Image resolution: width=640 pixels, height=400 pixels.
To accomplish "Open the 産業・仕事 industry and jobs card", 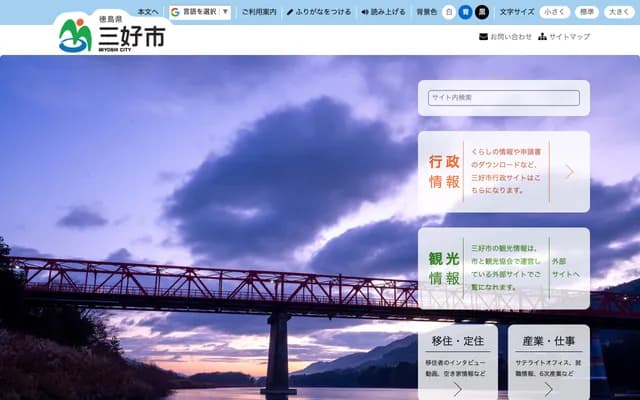I will click(x=549, y=362).
